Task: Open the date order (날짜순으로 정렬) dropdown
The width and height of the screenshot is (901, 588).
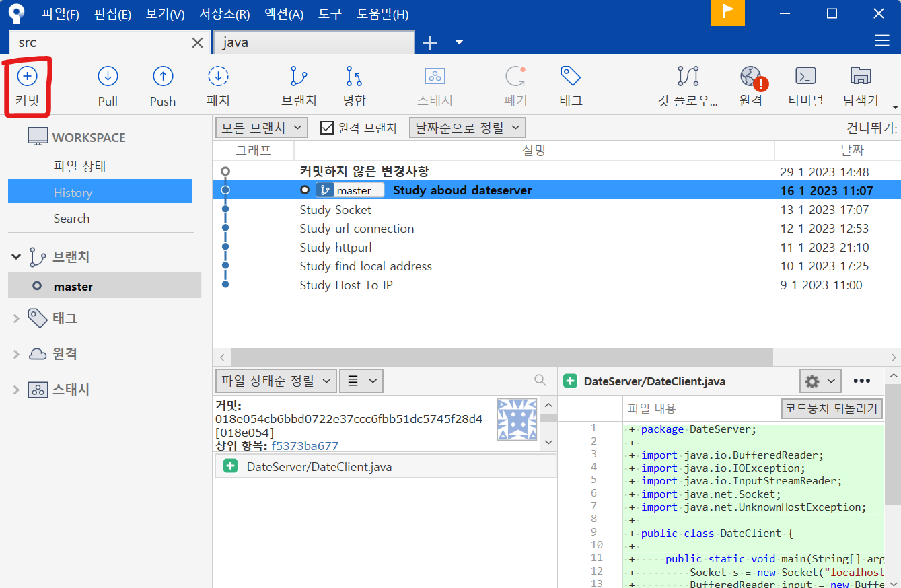Action: pos(467,127)
